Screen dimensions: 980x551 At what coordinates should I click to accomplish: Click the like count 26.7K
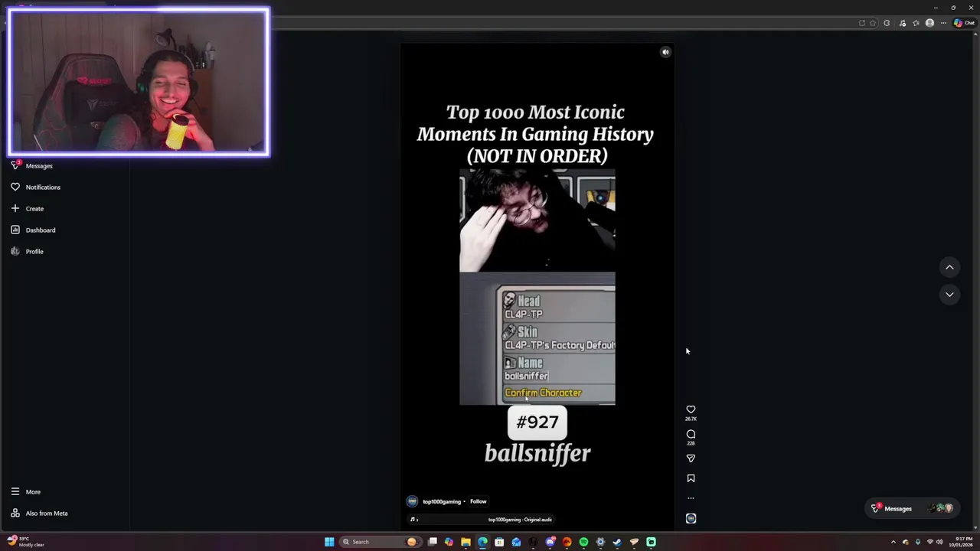pos(691,419)
